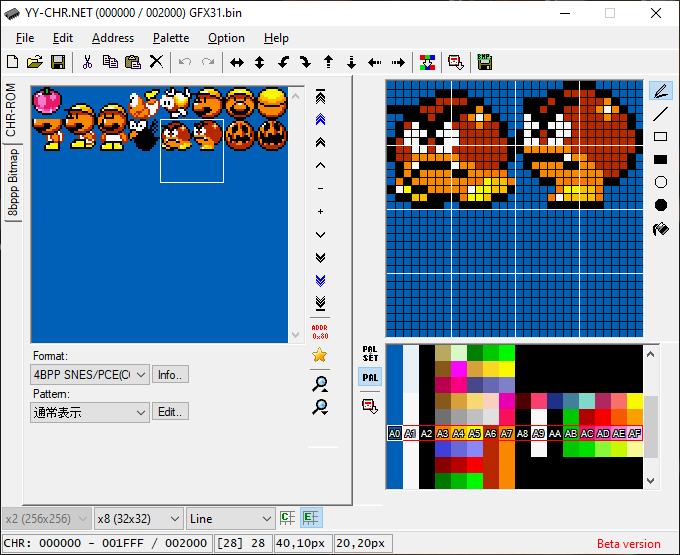The width and height of the screenshot is (680, 555).
Task: Select the outlined Rectangle tool
Action: (660, 137)
